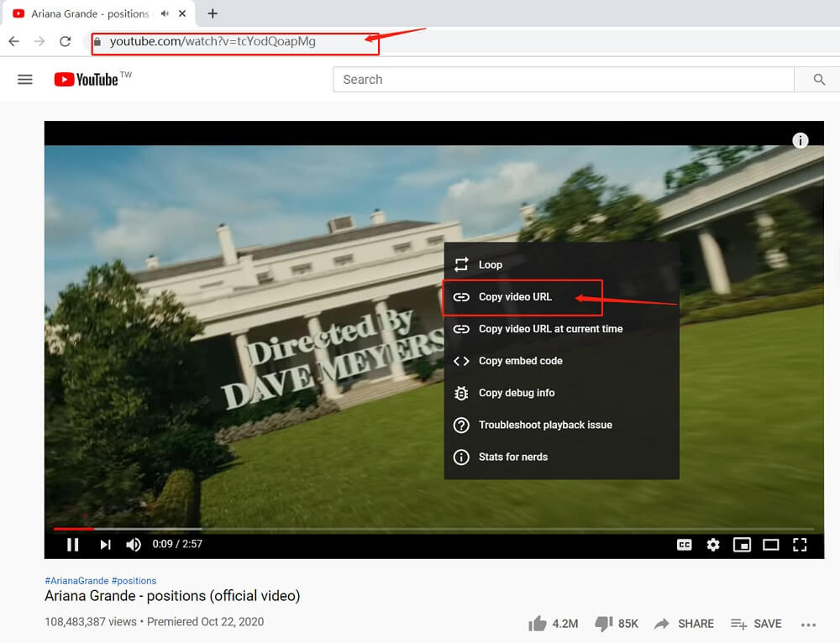Mute the video via the volume icon

[134, 545]
